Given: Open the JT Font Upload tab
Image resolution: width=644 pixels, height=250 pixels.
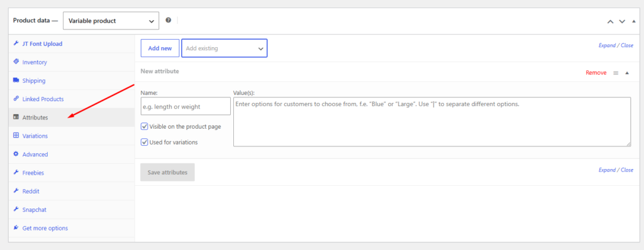Looking at the screenshot, I should [x=72, y=43].
